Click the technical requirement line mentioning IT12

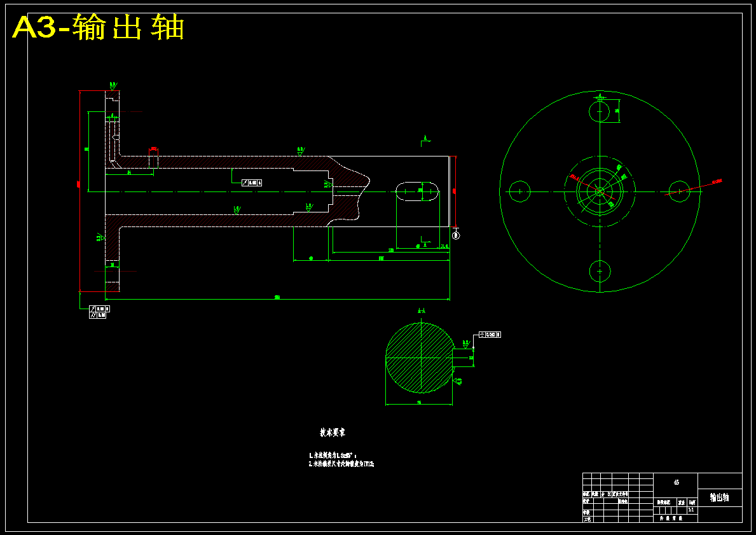point(341,464)
